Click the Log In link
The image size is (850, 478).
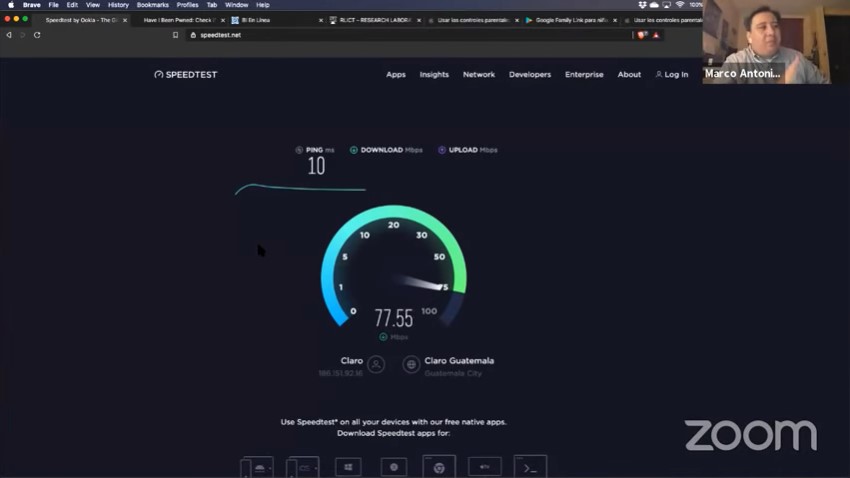(672, 74)
